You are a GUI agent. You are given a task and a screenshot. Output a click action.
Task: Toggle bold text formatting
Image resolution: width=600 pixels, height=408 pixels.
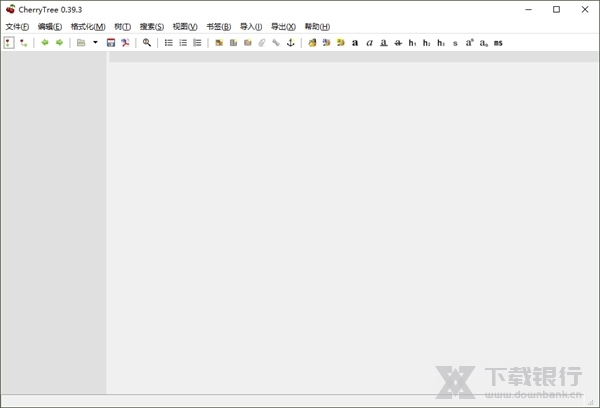click(355, 43)
